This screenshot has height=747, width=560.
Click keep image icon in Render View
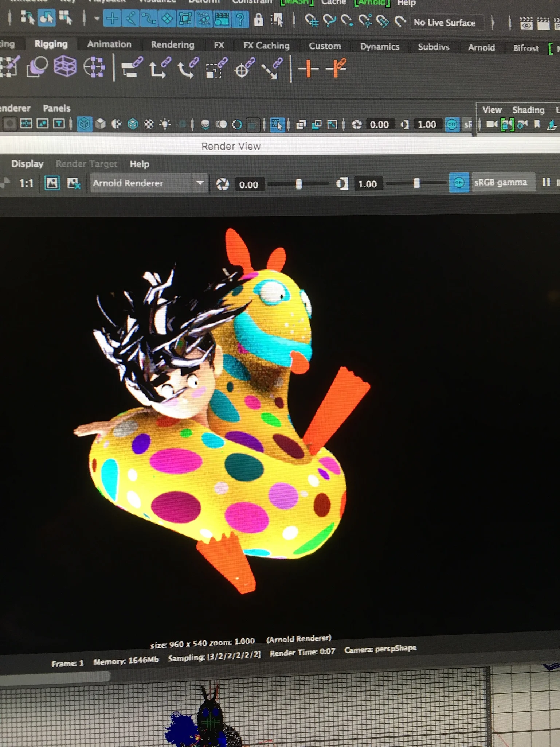(x=52, y=183)
